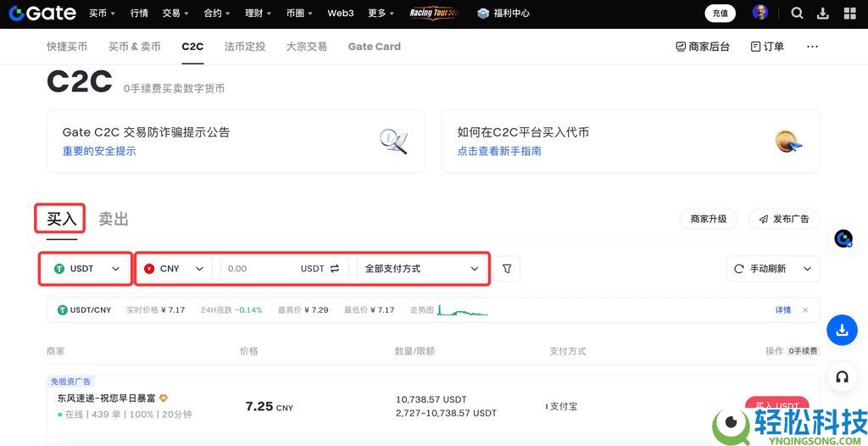Expand 全部支付方式 payment dropdown
The height and width of the screenshot is (446, 868).
tap(422, 269)
